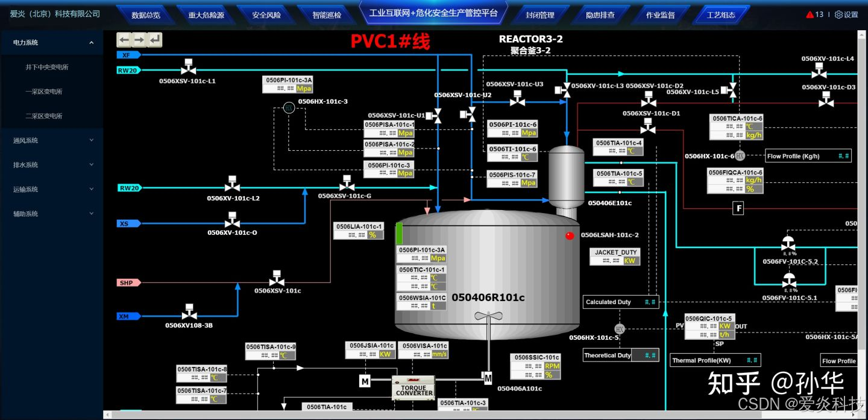Click the SHP inlet tag
The height and width of the screenshot is (420, 868).
tap(128, 282)
